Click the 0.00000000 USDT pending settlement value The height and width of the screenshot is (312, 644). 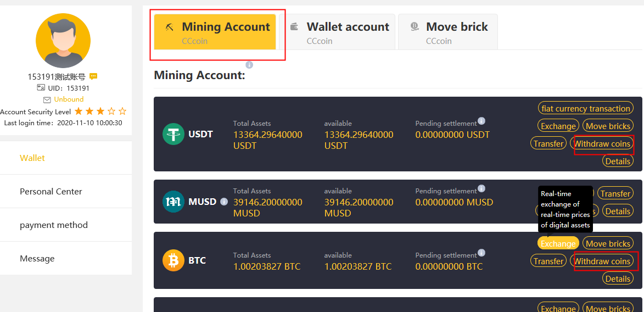[x=452, y=135]
